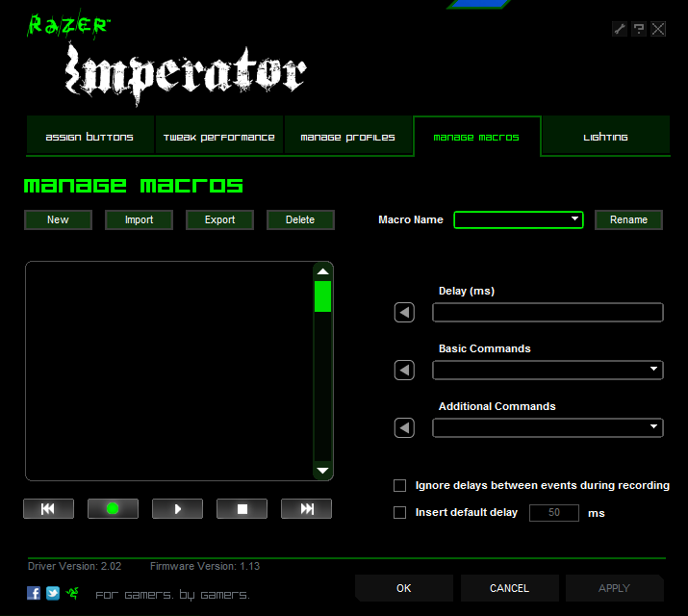The height and width of the screenshot is (616, 688).
Task: Enable ignore delays between events during recording
Action: (x=399, y=486)
